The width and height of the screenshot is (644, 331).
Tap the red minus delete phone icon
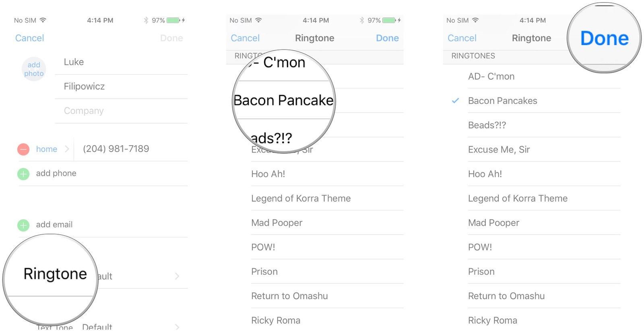click(x=23, y=149)
